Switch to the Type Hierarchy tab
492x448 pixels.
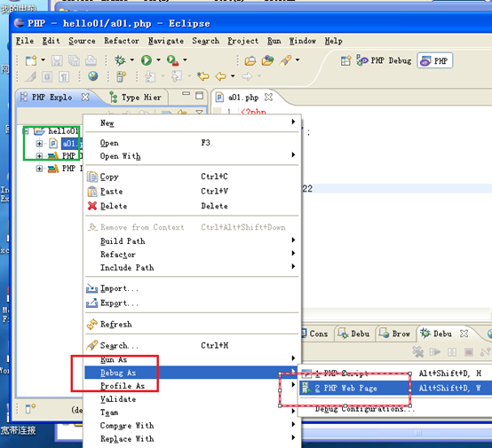136,98
